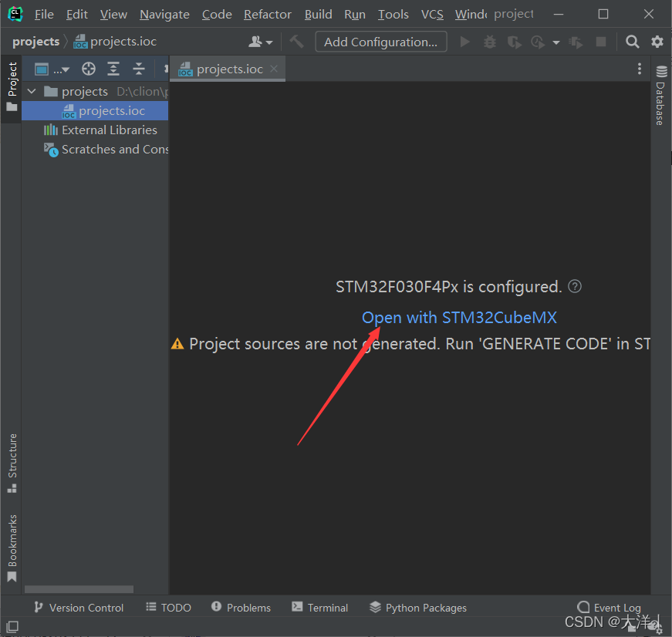Click the Search Everywhere magnifier icon
The height and width of the screenshot is (637, 672).
tap(632, 42)
